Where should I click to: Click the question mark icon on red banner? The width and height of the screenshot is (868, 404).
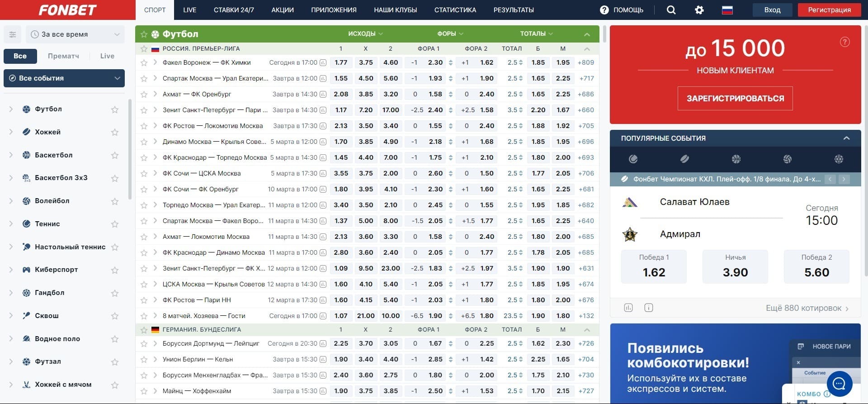[844, 42]
